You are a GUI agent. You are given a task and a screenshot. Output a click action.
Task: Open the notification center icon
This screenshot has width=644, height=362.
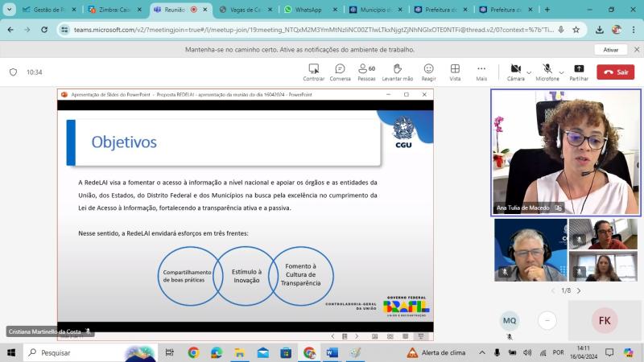[609, 352]
